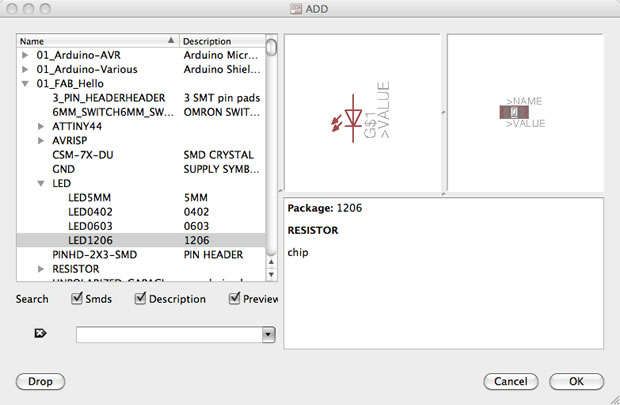Open the search field dropdown arrow
Viewport: 620px width, 405px height.
[268, 335]
